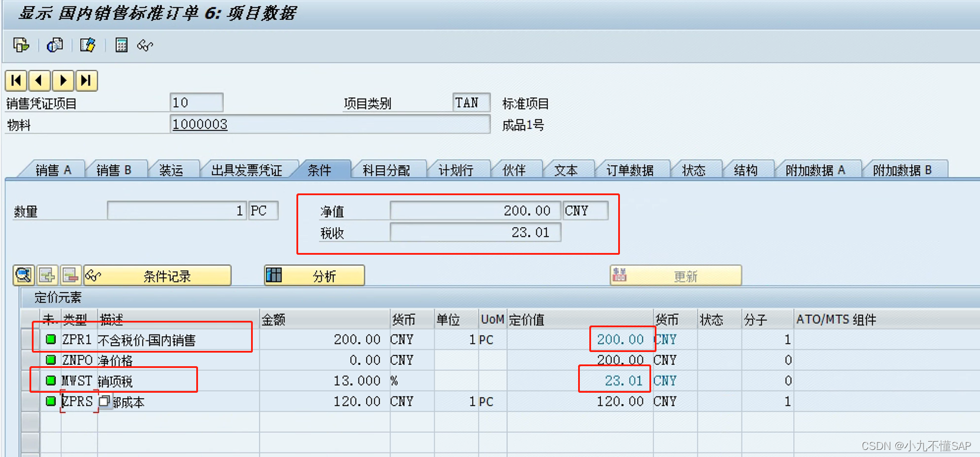The image size is (980, 457).
Task: Click the green status icon of ZPR1 row
Action: (x=51, y=339)
